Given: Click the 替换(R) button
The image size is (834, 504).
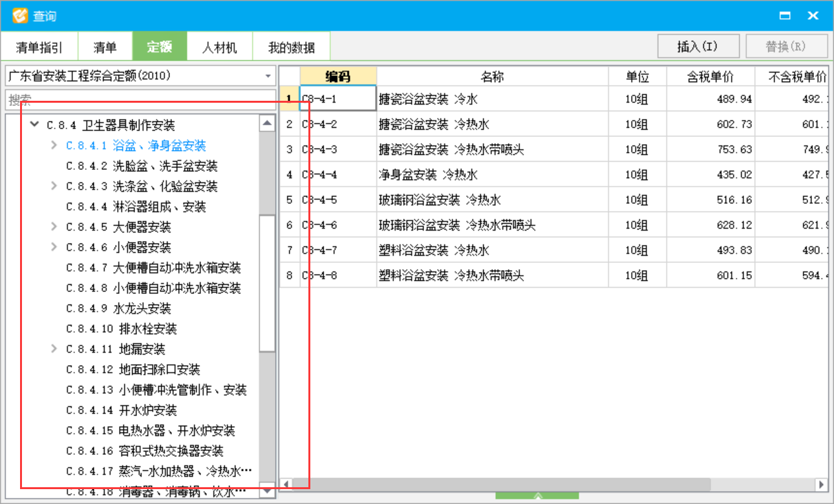Looking at the screenshot, I should pos(786,47).
